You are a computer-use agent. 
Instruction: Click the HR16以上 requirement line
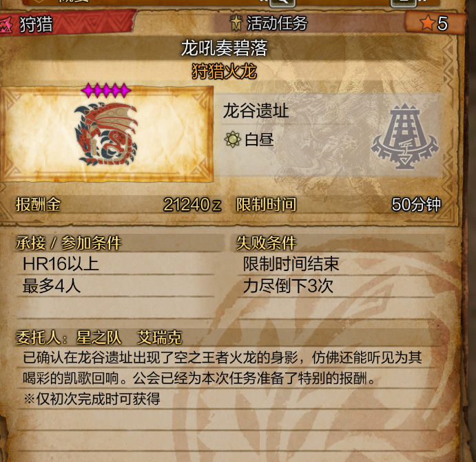[61, 264]
